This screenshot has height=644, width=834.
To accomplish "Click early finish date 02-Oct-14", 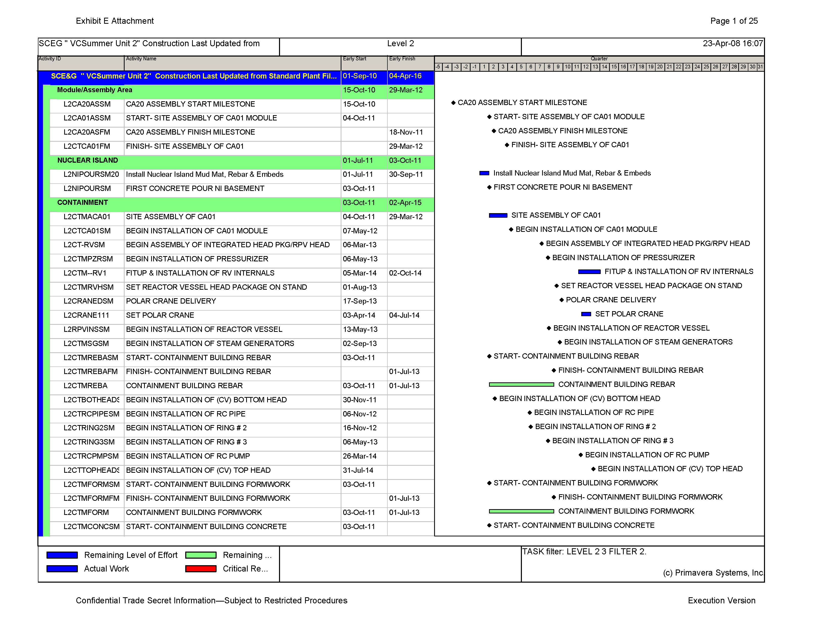I will coord(405,273).
